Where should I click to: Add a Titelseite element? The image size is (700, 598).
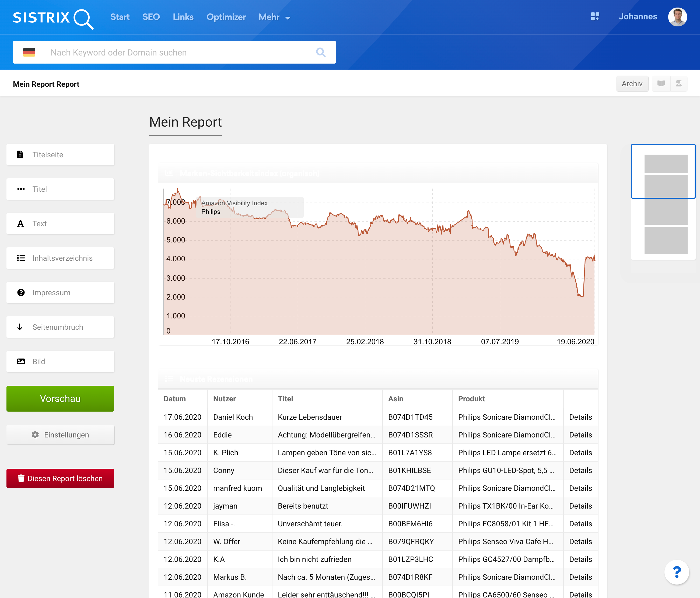tap(60, 155)
